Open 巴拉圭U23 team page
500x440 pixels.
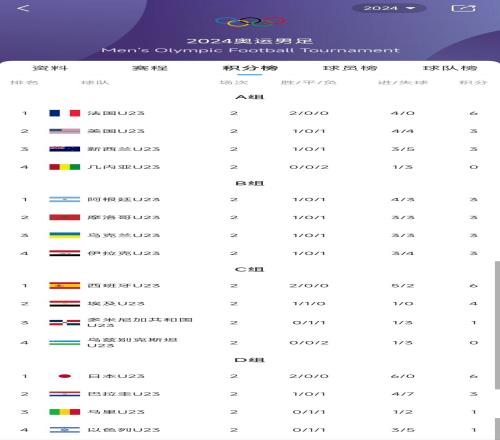(124, 394)
